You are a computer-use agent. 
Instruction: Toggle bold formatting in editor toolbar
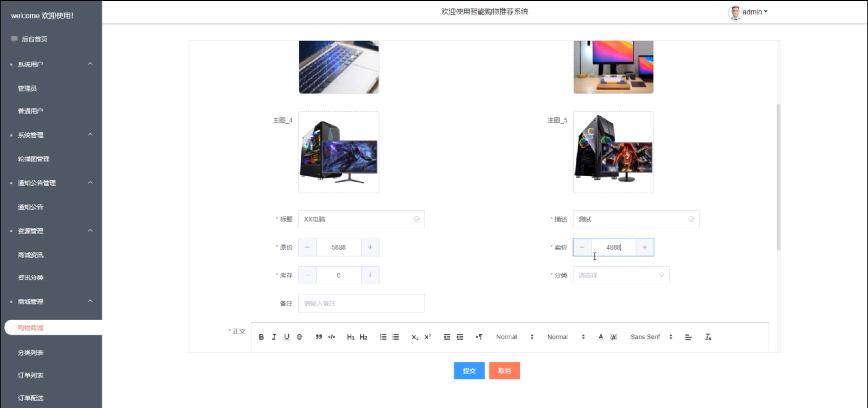pos(261,337)
